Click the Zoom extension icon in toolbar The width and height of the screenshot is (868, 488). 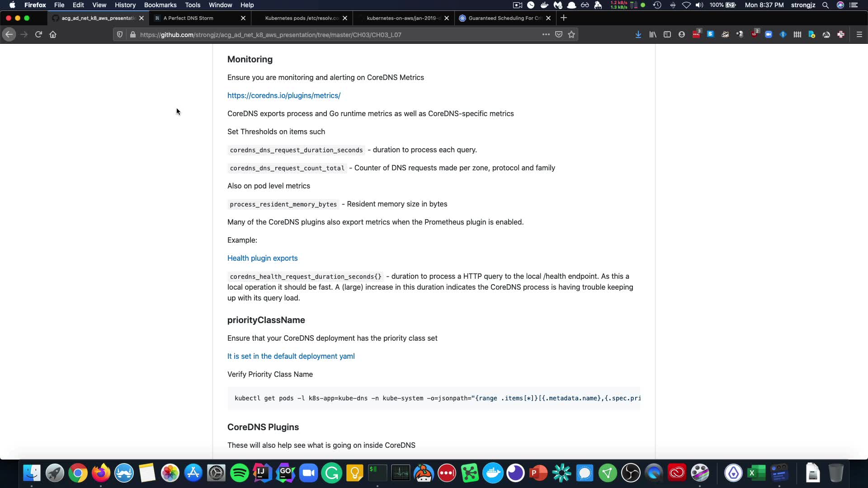(x=768, y=35)
